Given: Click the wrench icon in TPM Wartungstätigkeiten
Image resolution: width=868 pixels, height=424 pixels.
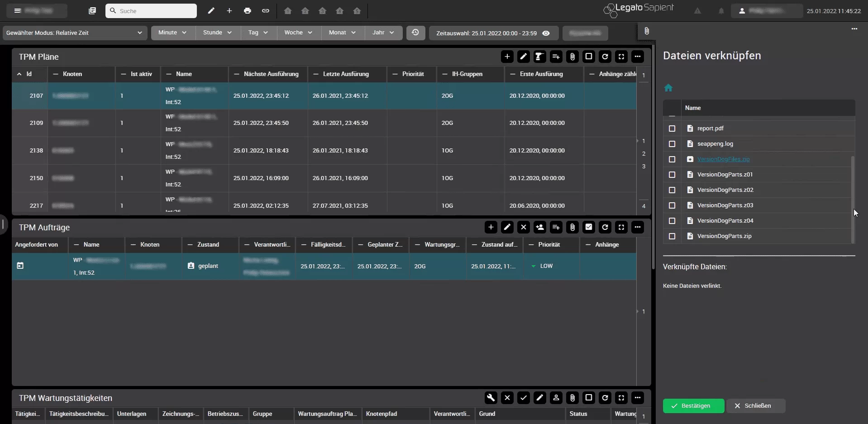Looking at the screenshot, I should pyautogui.click(x=491, y=398).
